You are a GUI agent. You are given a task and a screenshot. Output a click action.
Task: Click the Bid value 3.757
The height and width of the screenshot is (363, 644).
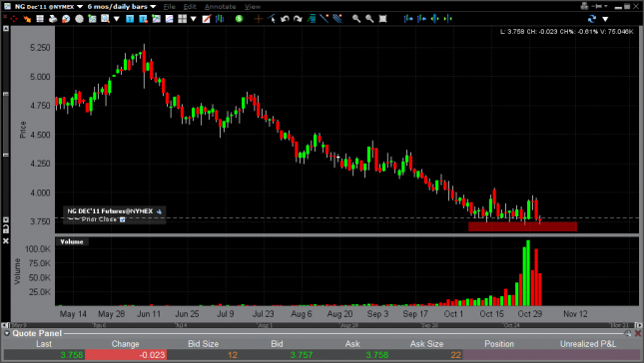[302, 355]
